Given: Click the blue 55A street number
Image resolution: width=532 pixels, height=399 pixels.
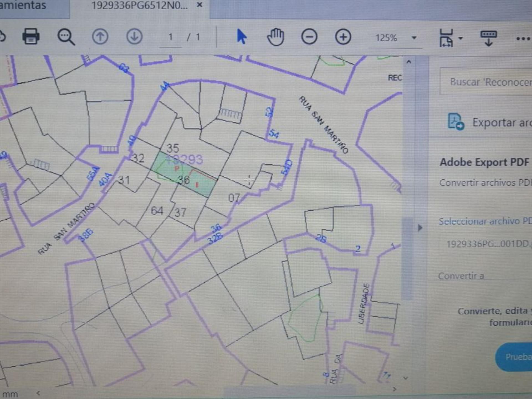Looking at the screenshot, I should pyautogui.click(x=93, y=174).
